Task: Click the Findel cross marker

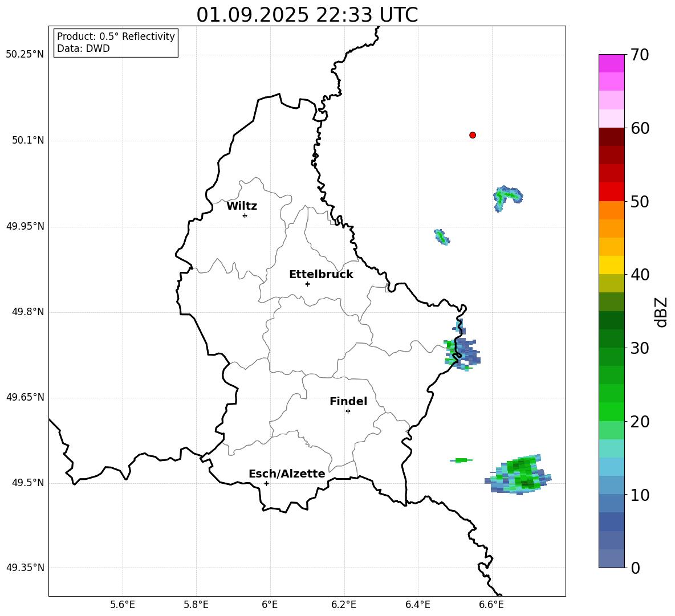Action: click(x=348, y=411)
